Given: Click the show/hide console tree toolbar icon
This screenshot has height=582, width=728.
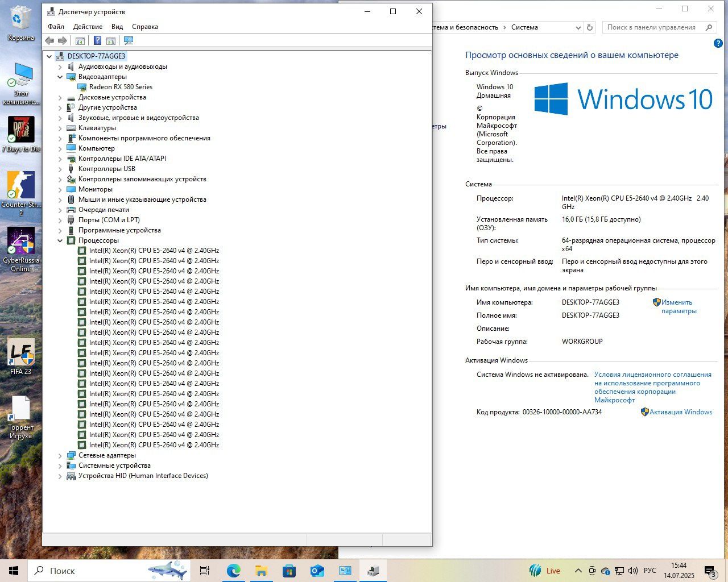Looking at the screenshot, I should click(x=80, y=41).
